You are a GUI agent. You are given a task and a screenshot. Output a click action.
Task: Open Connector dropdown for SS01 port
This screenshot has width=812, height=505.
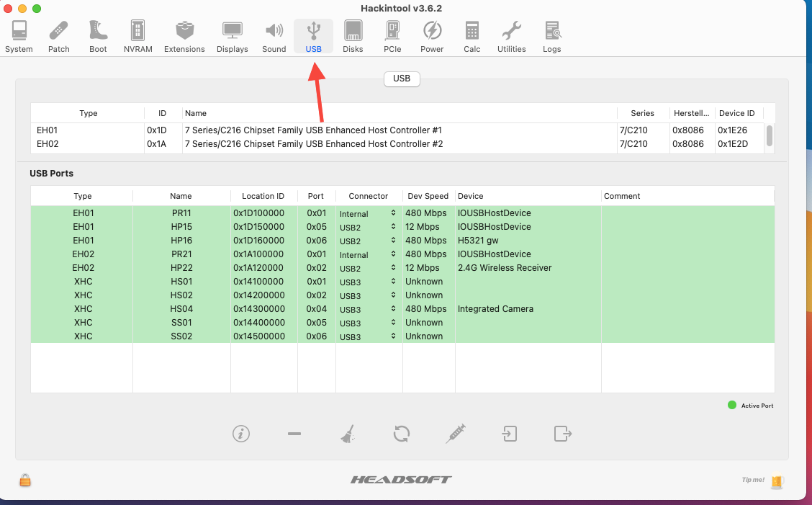click(368, 323)
